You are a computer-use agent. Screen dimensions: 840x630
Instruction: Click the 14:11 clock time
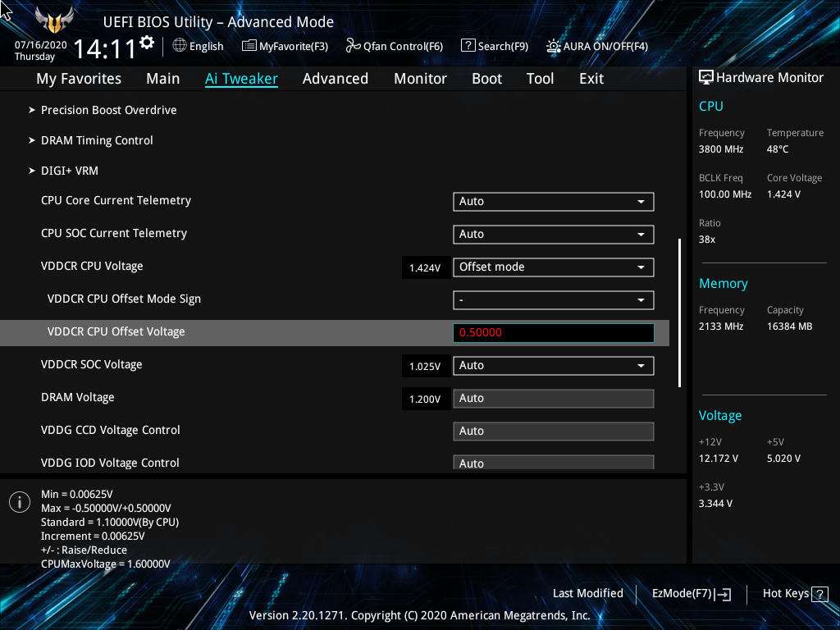point(105,49)
